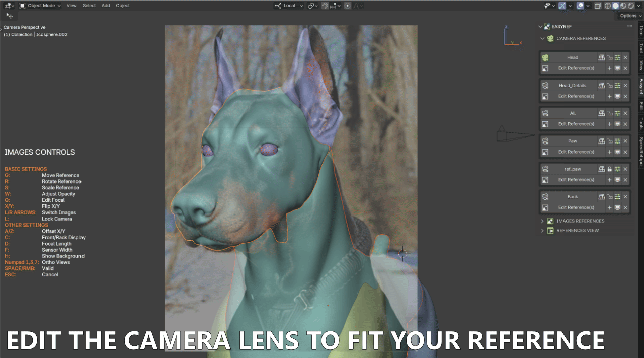This screenshot has height=358, width=644.
Task: Click the plus button on the Back reference row
Action: coord(610,207)
